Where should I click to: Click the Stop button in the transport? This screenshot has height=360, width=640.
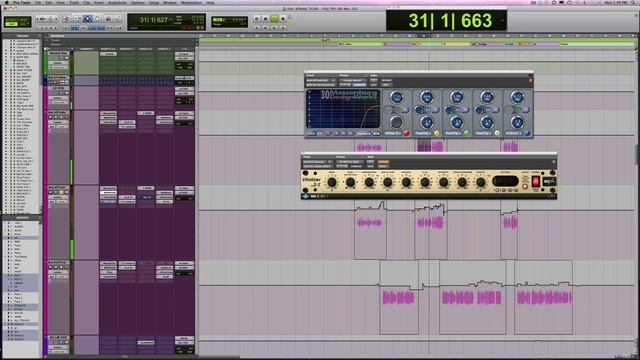click(265, 19)
